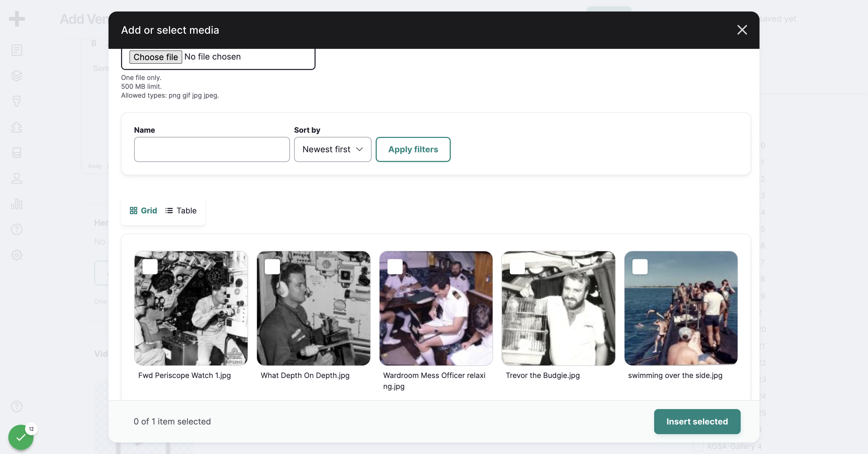This screenshot has width=868, height=454.
Task: Open the paint appearance icon in sidebar
Action: point(17,101)
